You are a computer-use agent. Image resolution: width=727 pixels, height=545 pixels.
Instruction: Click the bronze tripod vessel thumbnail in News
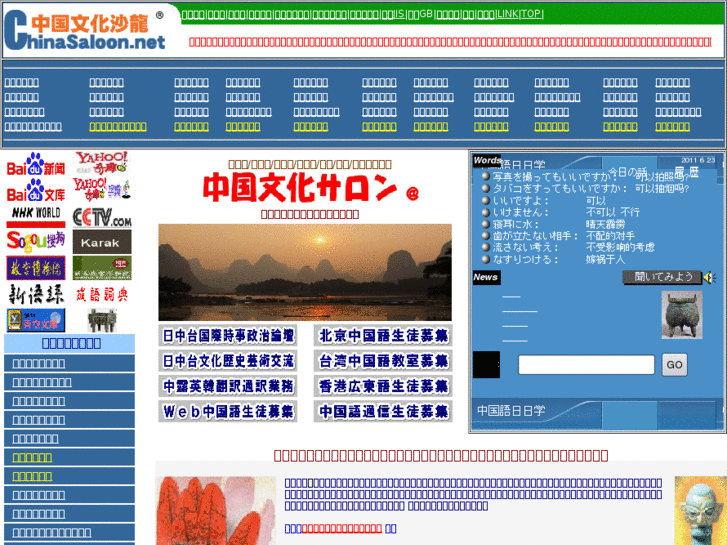click(x=682, y=314)
